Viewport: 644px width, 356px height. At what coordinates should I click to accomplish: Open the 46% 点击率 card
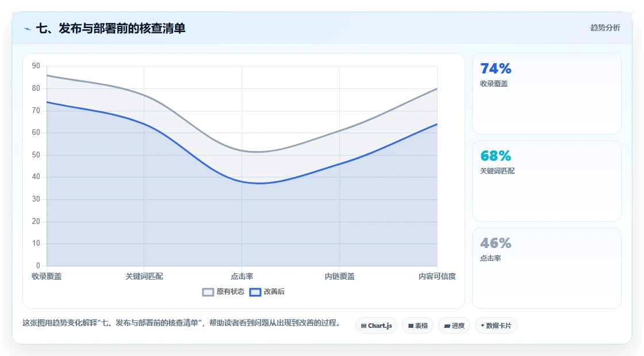click(x=547, y=268)
